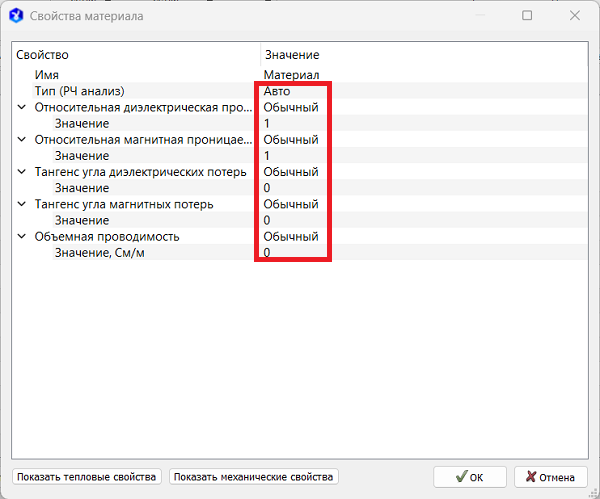Click Показать тепловые свойства

click(87, 477)
